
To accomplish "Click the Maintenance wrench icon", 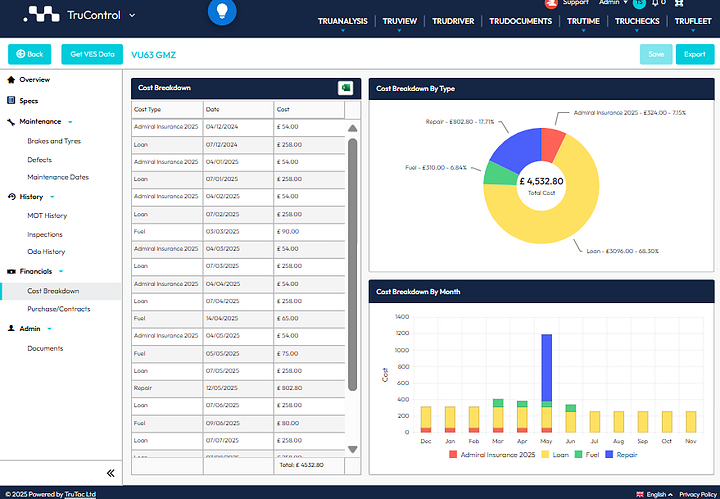I will [x=11, y=122].
